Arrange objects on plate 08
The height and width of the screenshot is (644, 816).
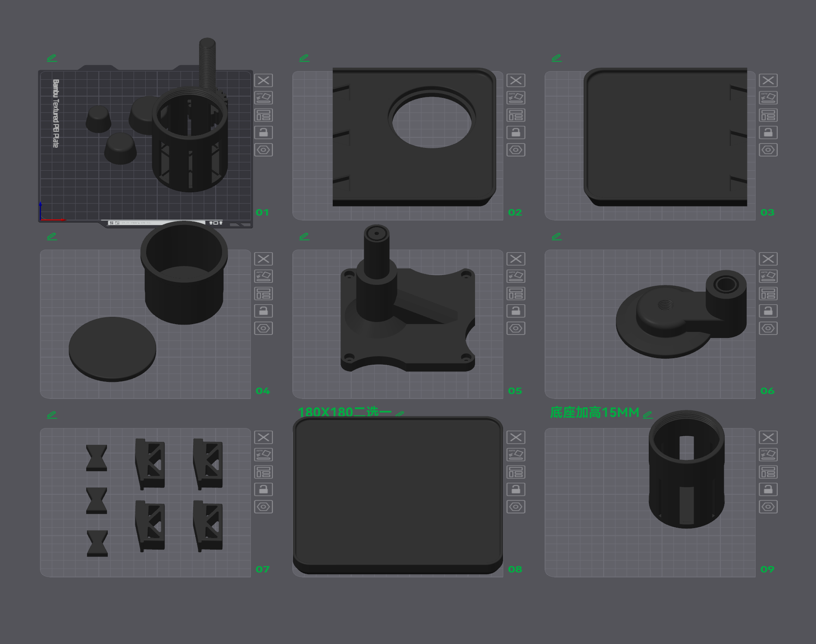pyautogui.click(x=516, y=472)
